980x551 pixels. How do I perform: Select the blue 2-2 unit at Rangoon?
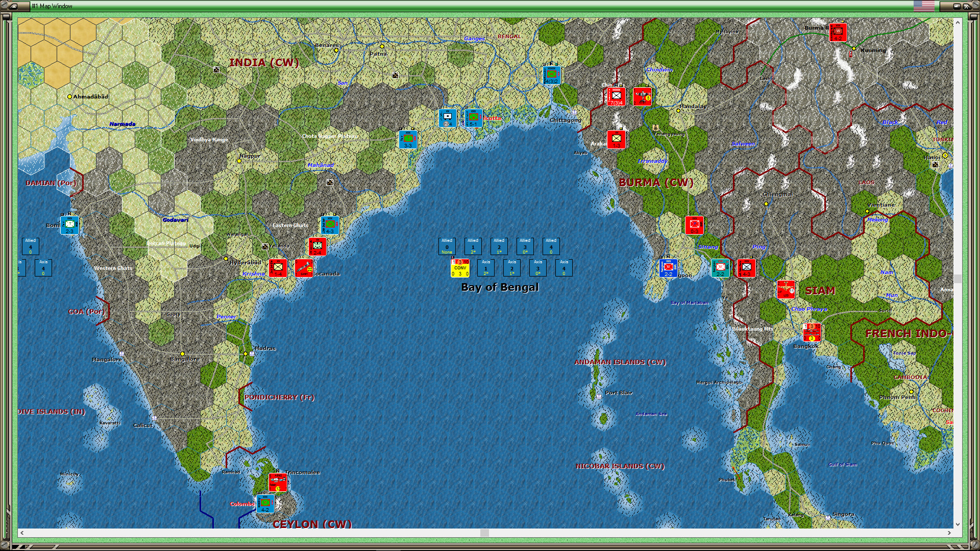(x=669, y=268)
